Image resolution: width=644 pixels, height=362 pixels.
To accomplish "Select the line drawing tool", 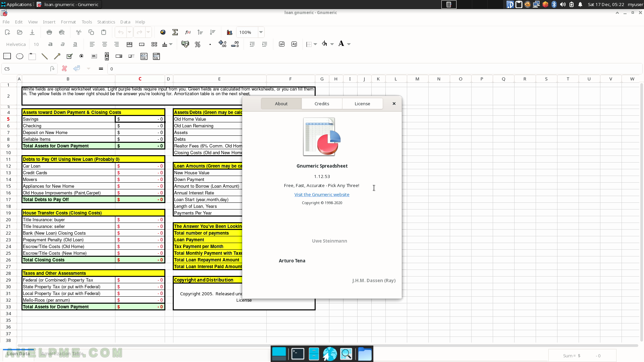I will click(45, 56).
